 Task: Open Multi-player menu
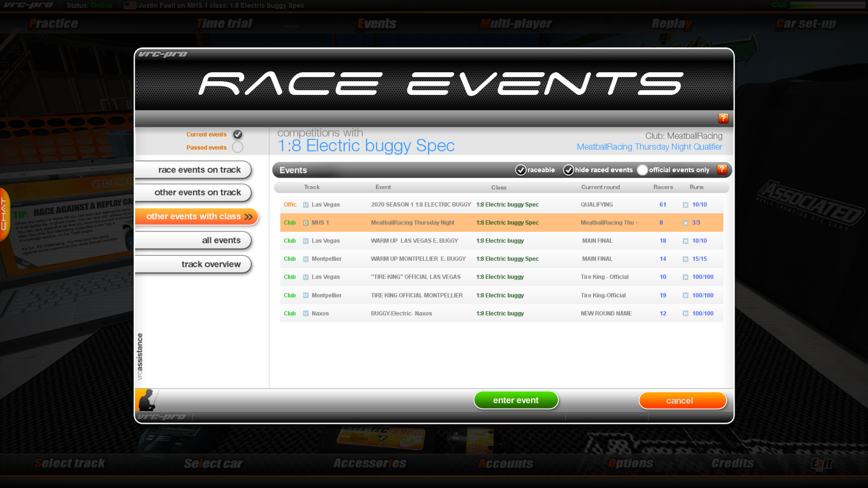point(516,23)
